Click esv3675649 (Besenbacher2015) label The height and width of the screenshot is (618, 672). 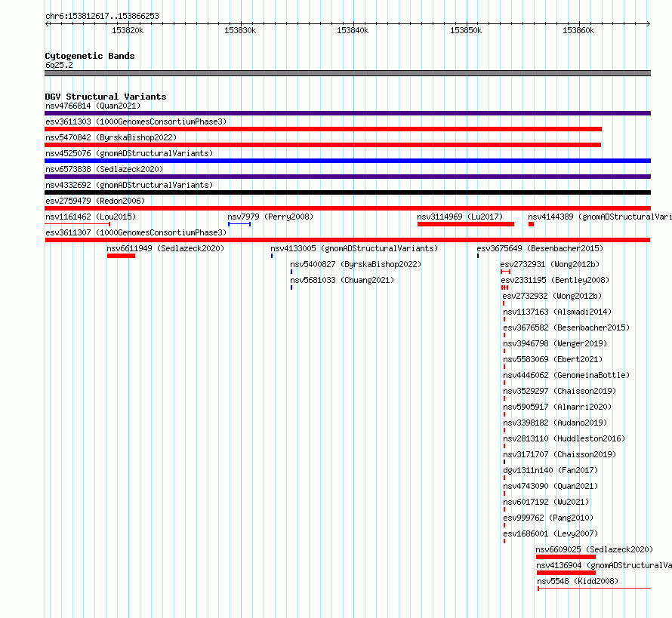[x=540, y=248]
